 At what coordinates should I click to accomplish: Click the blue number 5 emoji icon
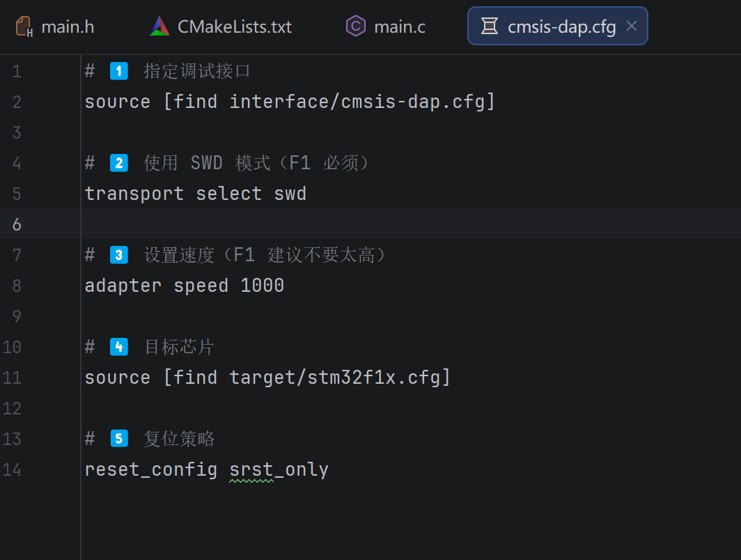point(118,439)
